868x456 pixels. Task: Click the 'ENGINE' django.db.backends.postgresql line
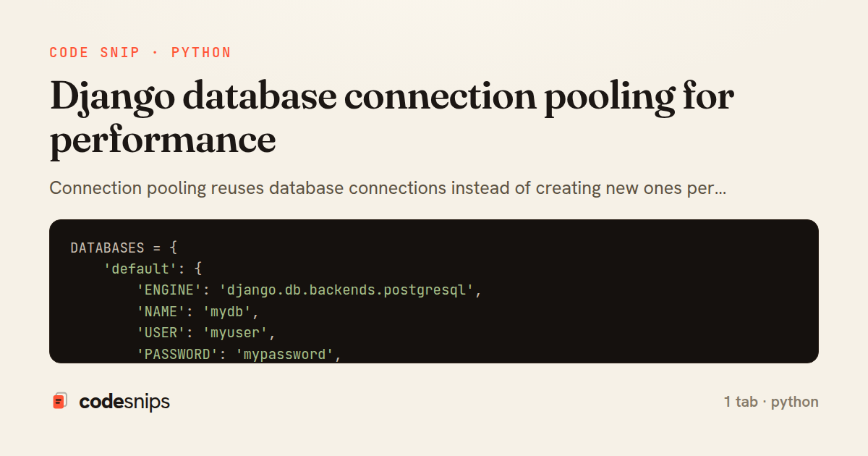(310, 291)
